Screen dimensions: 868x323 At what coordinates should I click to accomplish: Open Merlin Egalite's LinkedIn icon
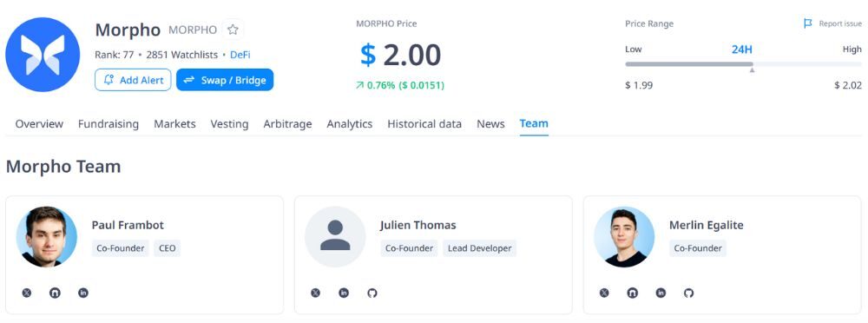click(x=661, y=293)
